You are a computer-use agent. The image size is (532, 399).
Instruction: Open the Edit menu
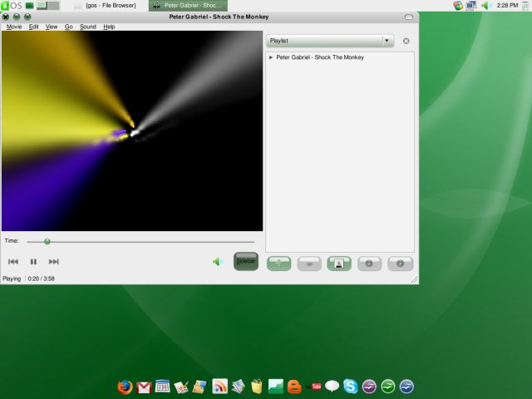[33, 27]
